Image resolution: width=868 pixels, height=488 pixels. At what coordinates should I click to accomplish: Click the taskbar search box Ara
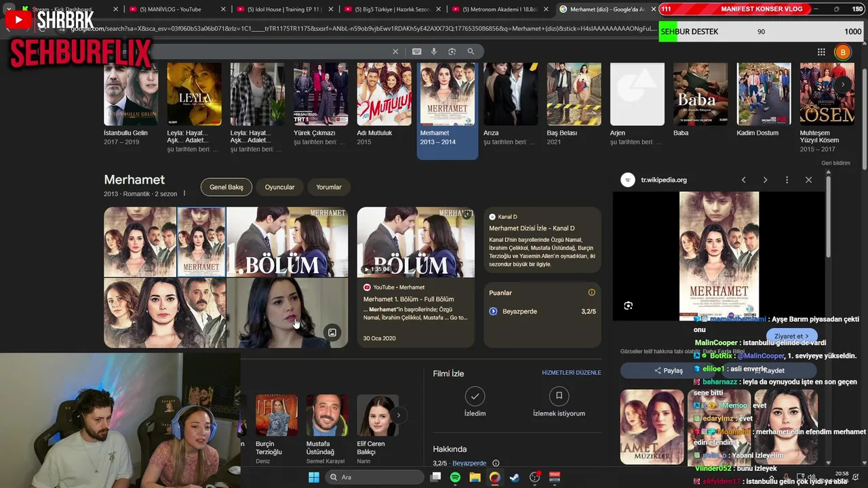(x=374, y=477)
